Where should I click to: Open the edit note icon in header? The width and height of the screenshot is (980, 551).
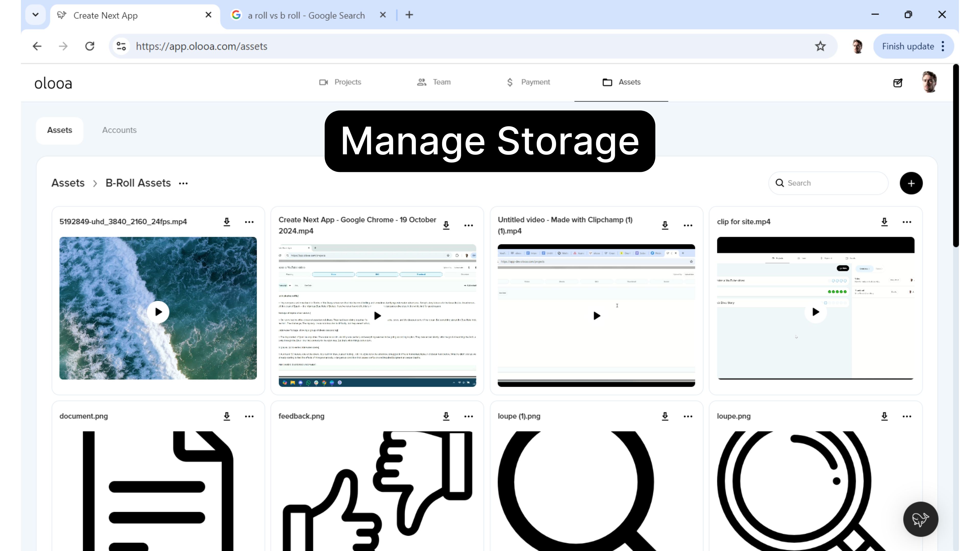[x=898, y=82]
